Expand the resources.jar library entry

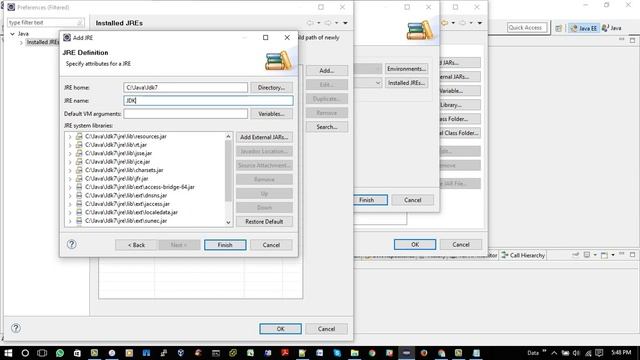(x=70, y=137)
